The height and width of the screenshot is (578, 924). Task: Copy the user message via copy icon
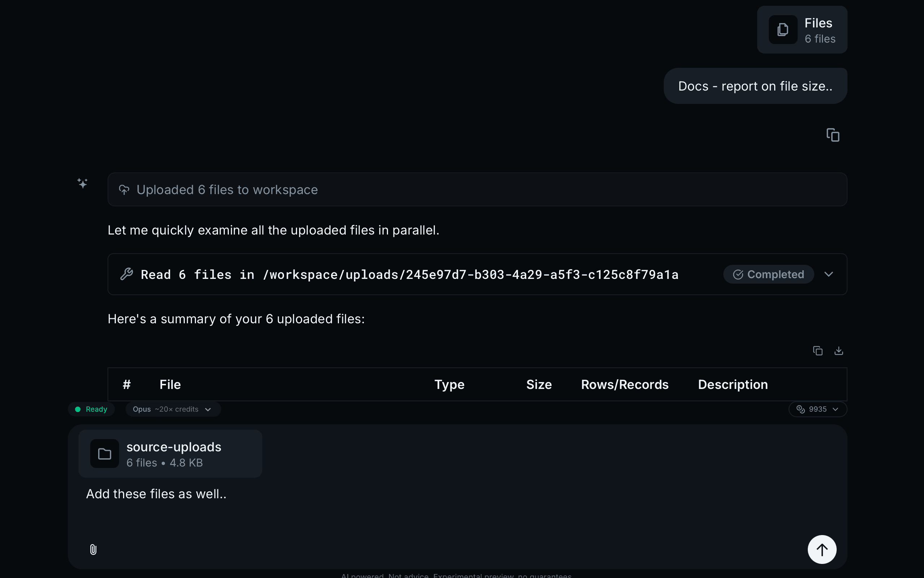pyautogui.click(x=833, y=135)
